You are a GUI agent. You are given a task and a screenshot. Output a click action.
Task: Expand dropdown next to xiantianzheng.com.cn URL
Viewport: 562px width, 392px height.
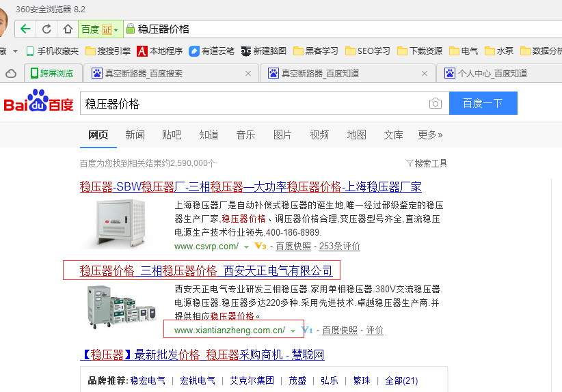(293, 331)
